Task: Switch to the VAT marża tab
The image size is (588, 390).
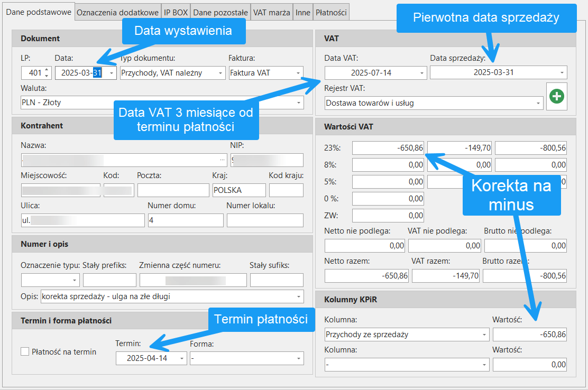Action: (272, 12)
